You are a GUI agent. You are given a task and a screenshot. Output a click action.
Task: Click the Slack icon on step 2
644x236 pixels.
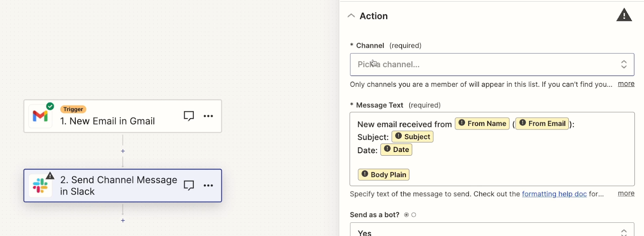40,186
